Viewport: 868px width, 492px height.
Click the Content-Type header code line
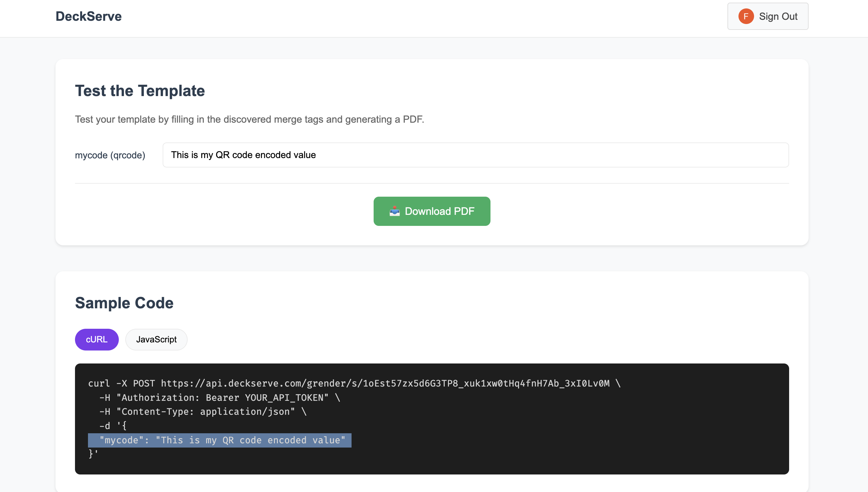point(203,412)
